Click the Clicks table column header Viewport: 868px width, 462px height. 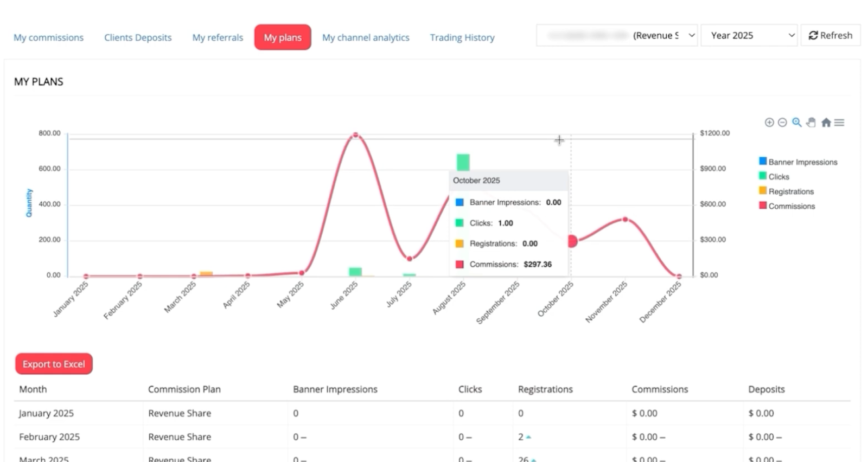[470, 389]
